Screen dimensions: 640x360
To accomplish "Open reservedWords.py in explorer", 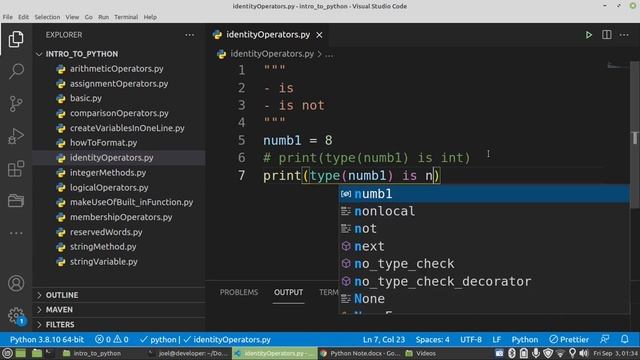I will click(x=106, y=232).
